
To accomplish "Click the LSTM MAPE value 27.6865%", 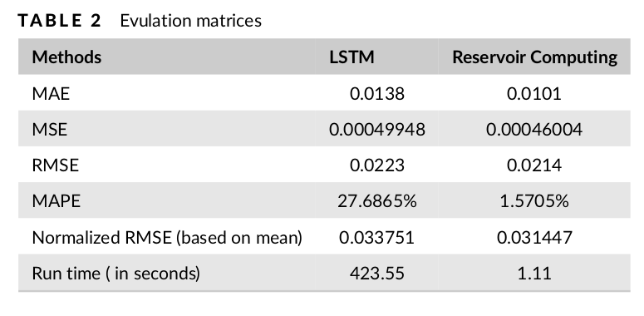I will (377, 201).
